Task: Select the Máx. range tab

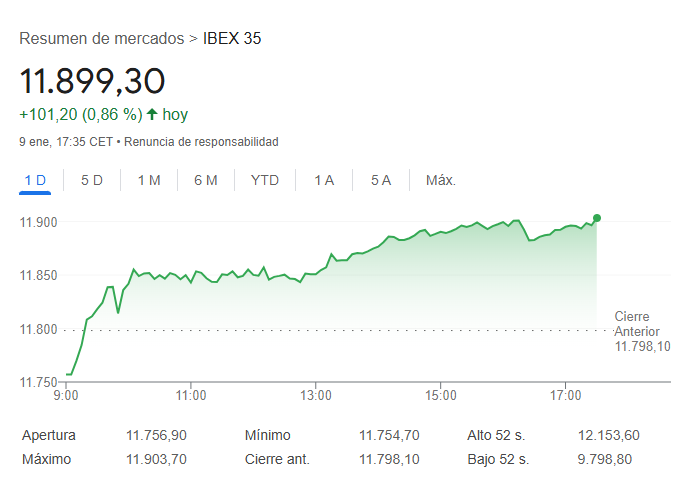Action: [441, 180]
